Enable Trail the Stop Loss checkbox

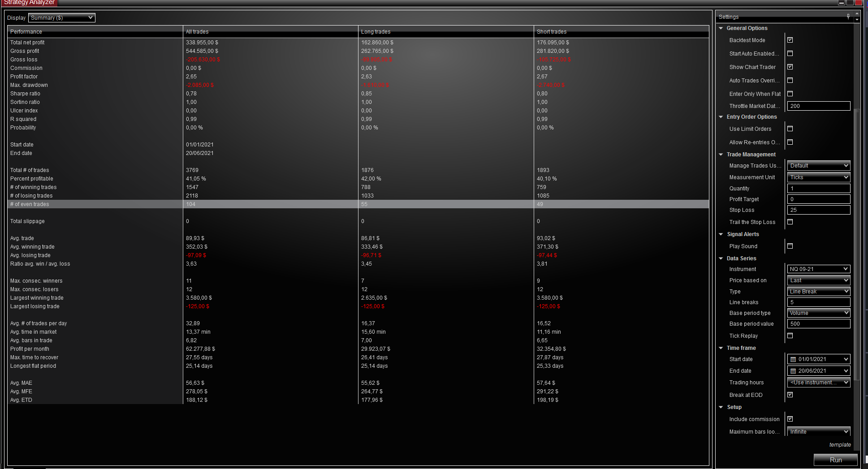point(790,222)
